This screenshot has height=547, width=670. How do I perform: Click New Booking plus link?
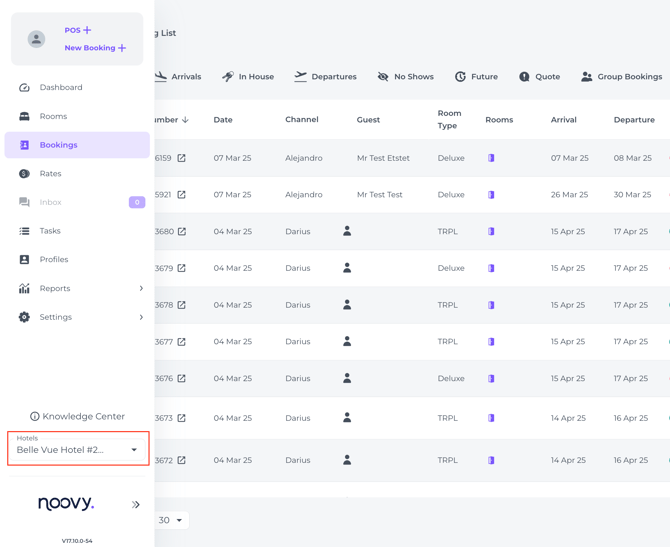(x=95, y=48)
